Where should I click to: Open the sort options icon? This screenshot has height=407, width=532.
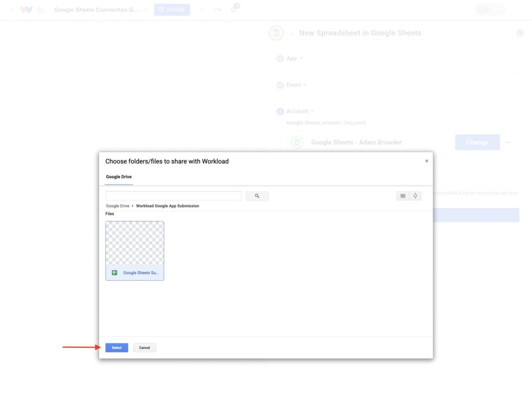[415, 196]
